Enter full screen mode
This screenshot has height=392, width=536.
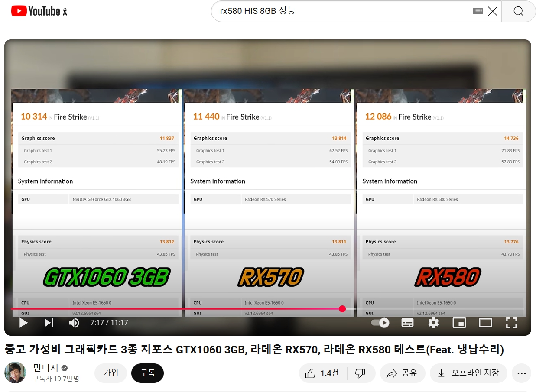click(x=512, y=323)
